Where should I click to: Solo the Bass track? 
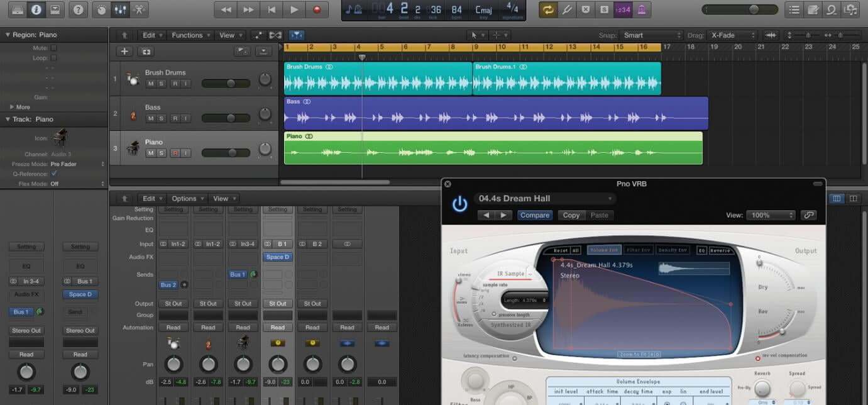click(161, 118)
